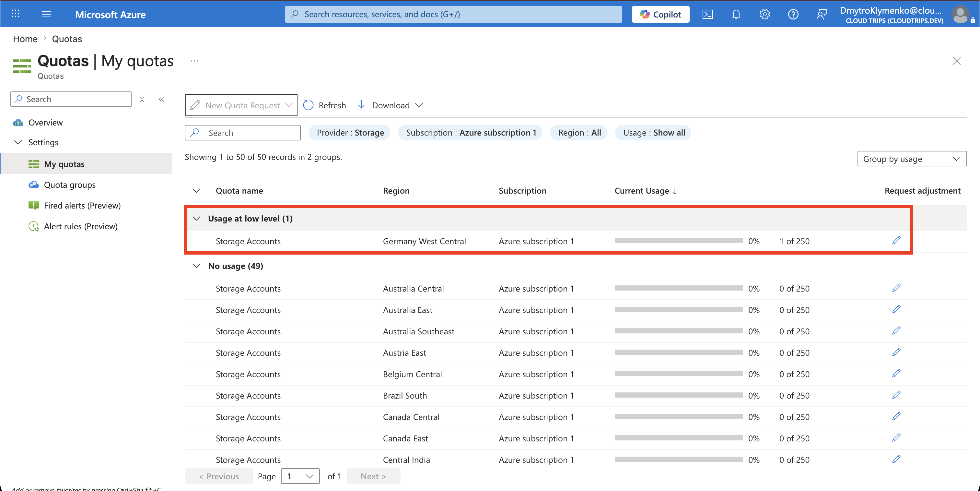Open the notifications bell
Viewport: 980px width, 491px height.
pyautogui.click(x=736, y=14)
